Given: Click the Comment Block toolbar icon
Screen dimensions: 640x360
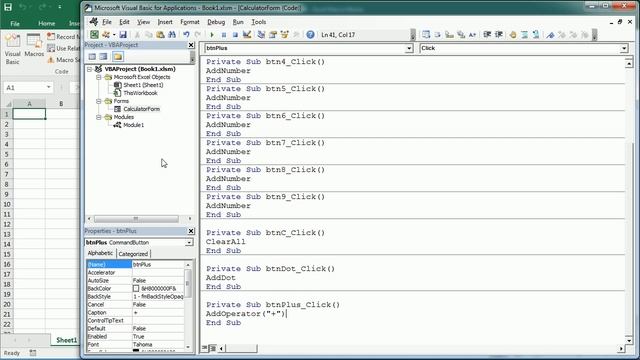Looking at the screenshot, I should (524, 35).
